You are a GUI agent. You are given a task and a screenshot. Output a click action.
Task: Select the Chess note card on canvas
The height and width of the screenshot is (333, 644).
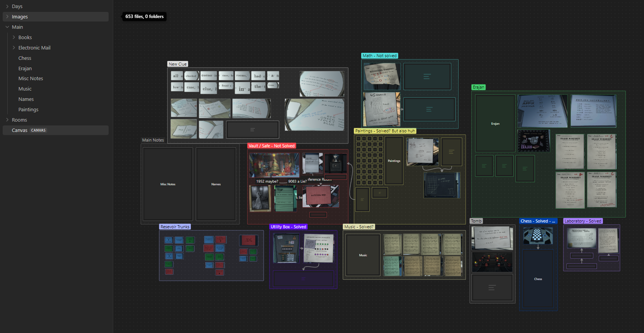(538, 279)
